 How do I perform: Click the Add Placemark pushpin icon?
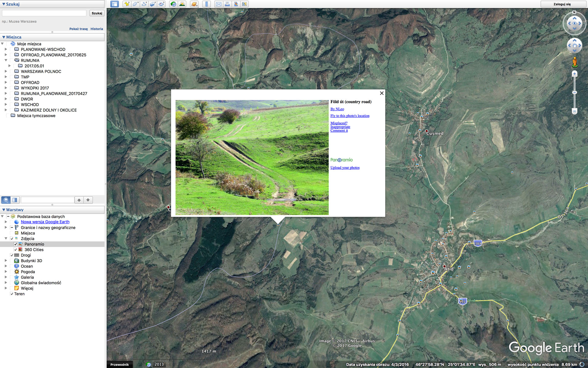click(127, 4)
